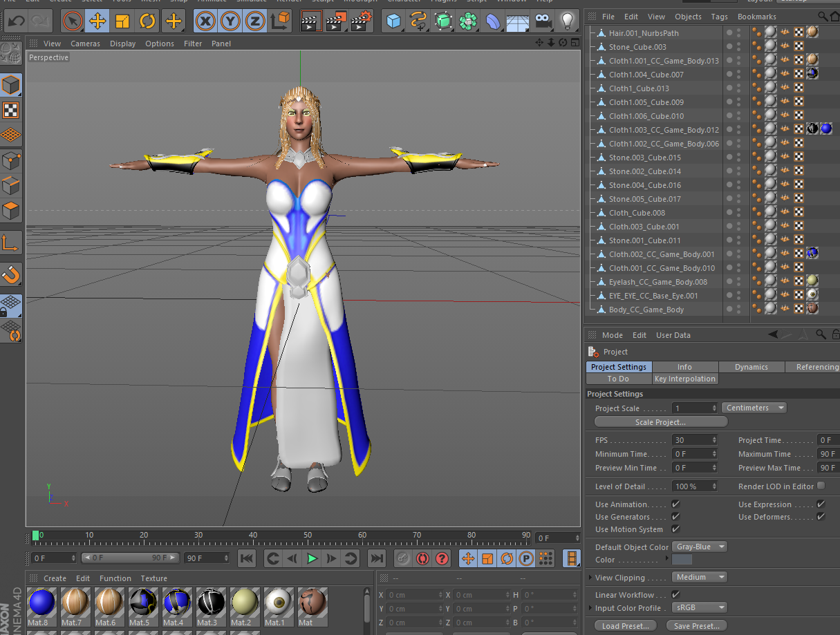The image size is (840, 635).
Task: Click Render View clapperboard icon
Action: click(311, 21)
